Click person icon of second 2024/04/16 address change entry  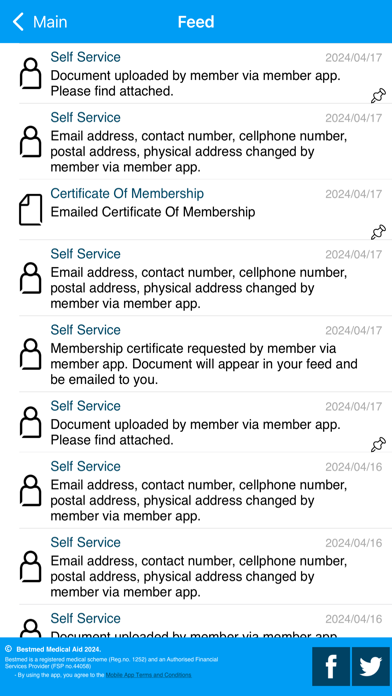[x=31, y=566]
